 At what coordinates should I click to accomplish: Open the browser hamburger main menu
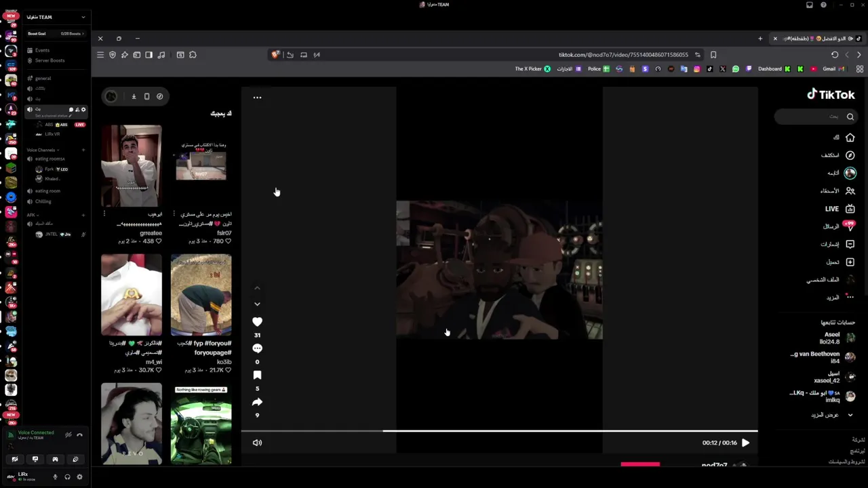tap(100, 55)
